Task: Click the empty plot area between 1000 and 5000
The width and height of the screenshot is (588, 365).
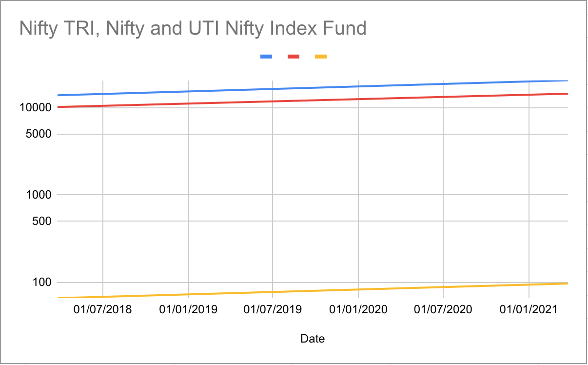Action: coord(312,164)
